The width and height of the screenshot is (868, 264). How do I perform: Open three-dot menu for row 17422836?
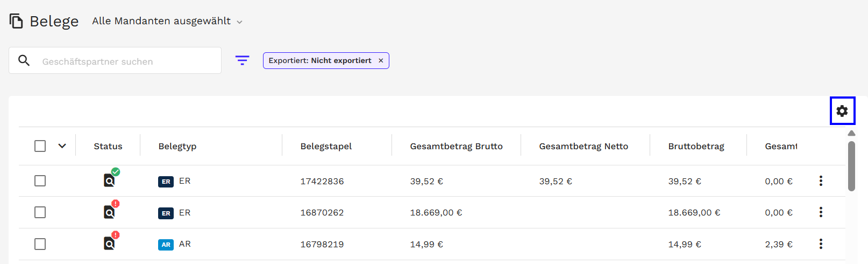click(x=821, y=181)
